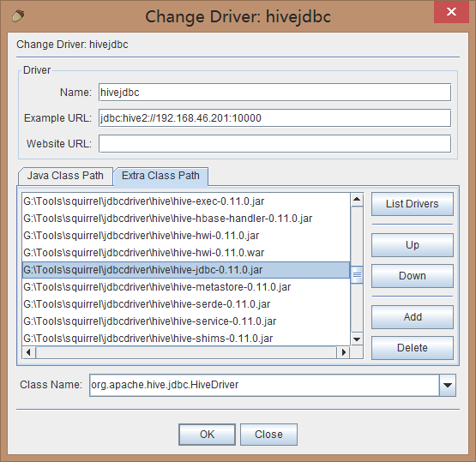Close the Change Driver dialog window
Image resolution: width=476 pixels, height=462 pixels.
pos(451,12)
